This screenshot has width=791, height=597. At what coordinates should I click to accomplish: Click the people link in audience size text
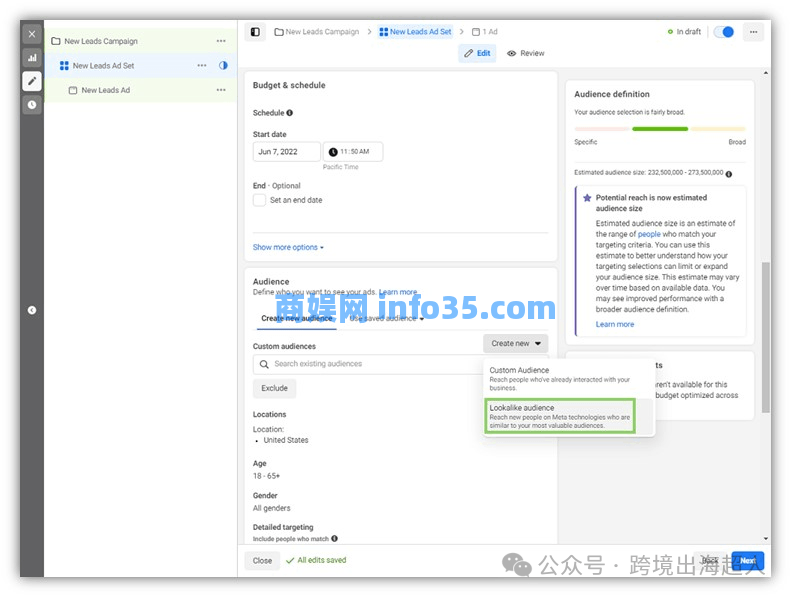[x=649, y=234]
